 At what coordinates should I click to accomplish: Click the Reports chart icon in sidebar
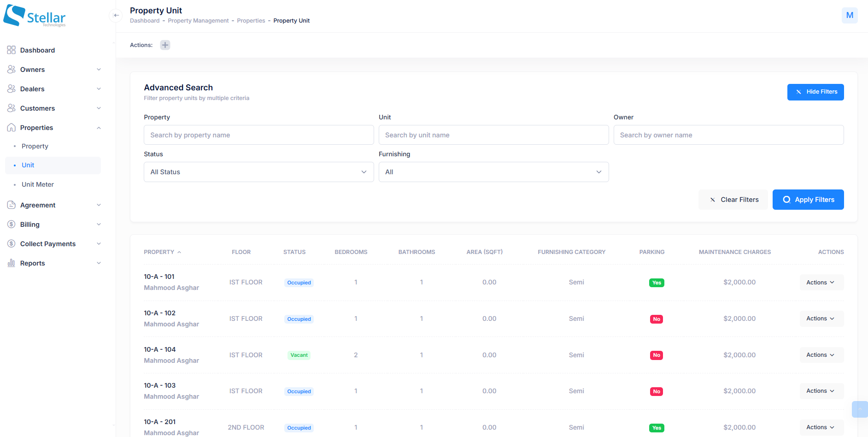coord(12,263)
